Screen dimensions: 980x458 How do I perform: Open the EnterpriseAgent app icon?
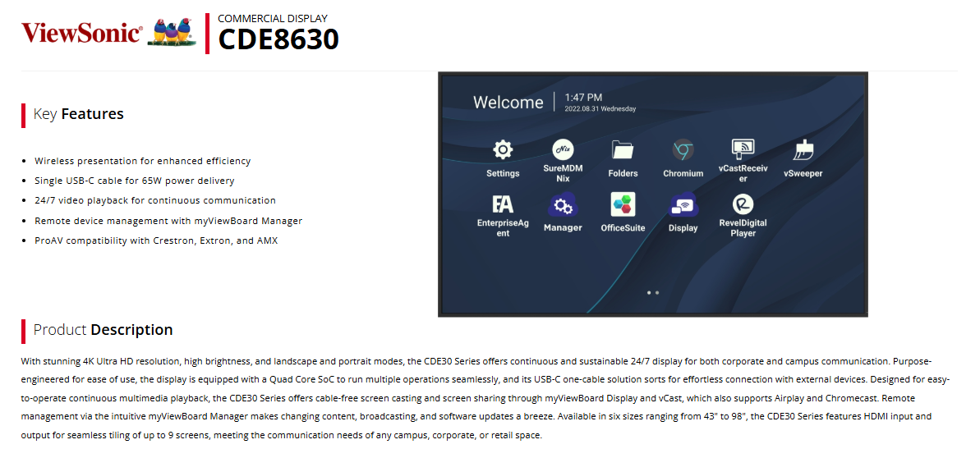503,205
